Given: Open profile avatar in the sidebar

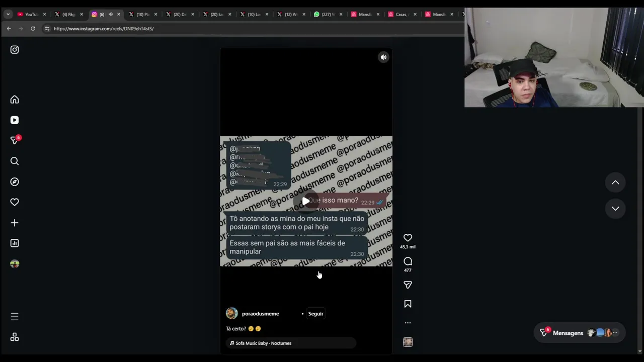Looking at the screenshot, I should (x=15, y=264).
